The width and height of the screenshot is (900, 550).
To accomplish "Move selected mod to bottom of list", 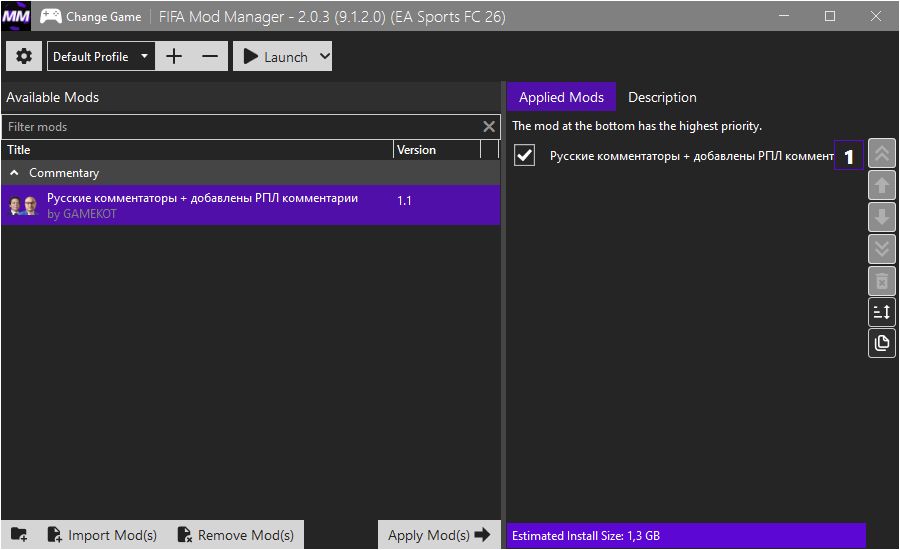I will click(882, 249).
